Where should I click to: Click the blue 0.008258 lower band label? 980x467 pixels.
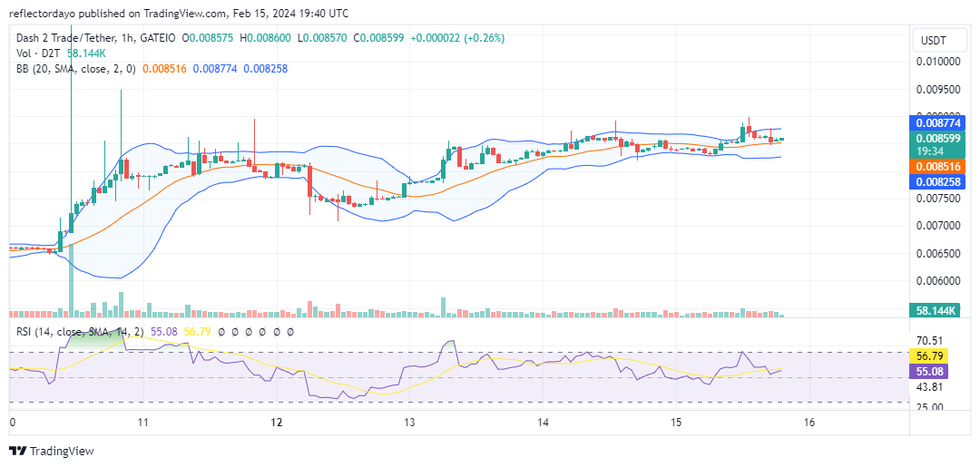click(x=938, y=182)
